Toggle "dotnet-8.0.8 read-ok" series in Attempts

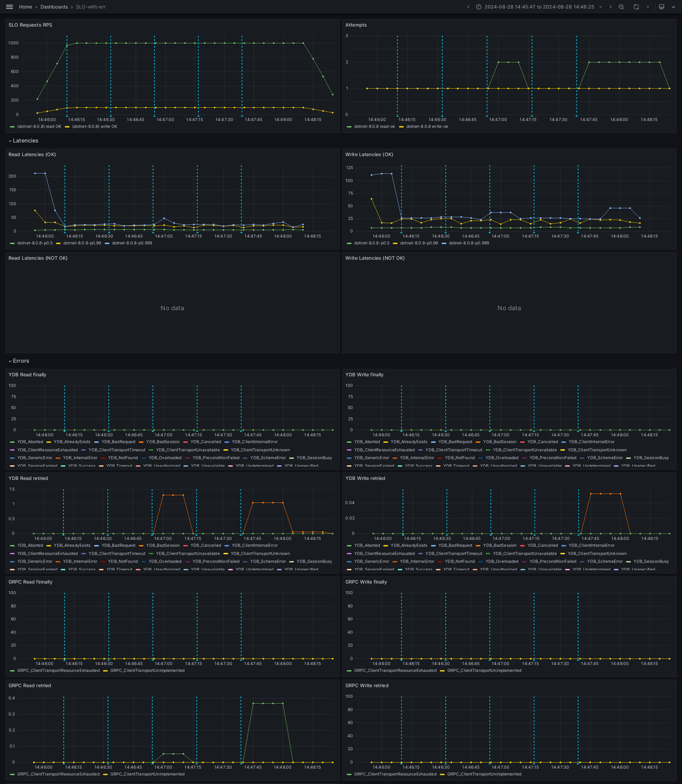(x=374, y=127)
